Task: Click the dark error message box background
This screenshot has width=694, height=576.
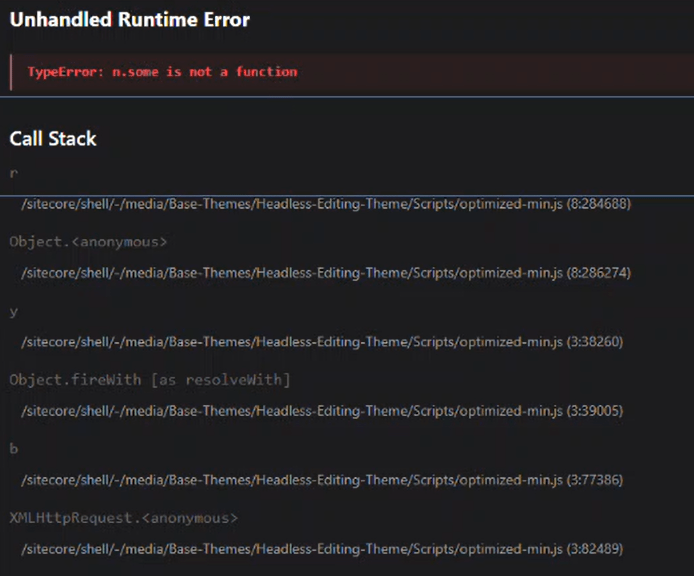Action: tap(500, 72)
